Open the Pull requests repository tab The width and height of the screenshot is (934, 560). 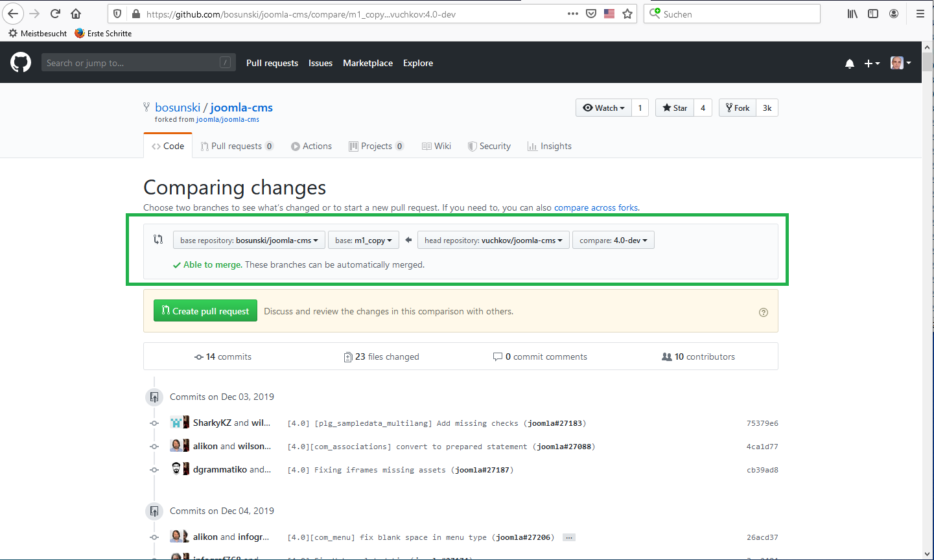237,146
